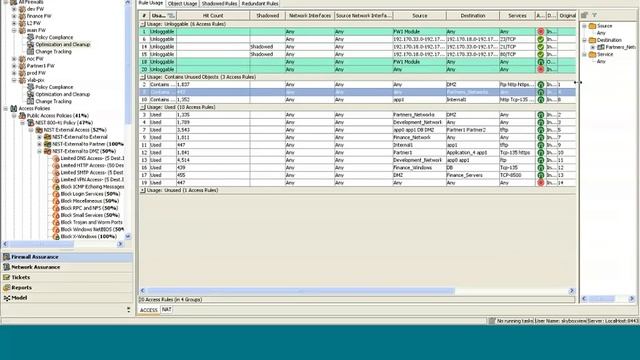
Task: Select Optimization and Cleanup under main FW
Action: pyautogui.click(x=62, y=44)
